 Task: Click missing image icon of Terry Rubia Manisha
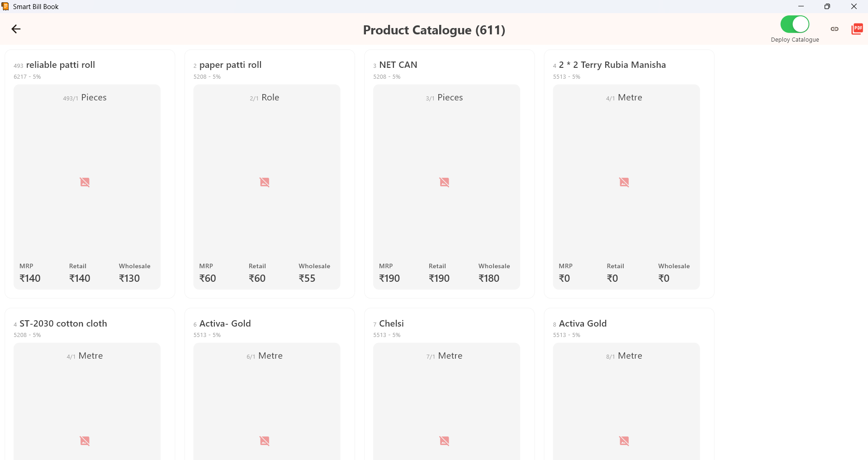pyautogui.click(x=624, y=182)
